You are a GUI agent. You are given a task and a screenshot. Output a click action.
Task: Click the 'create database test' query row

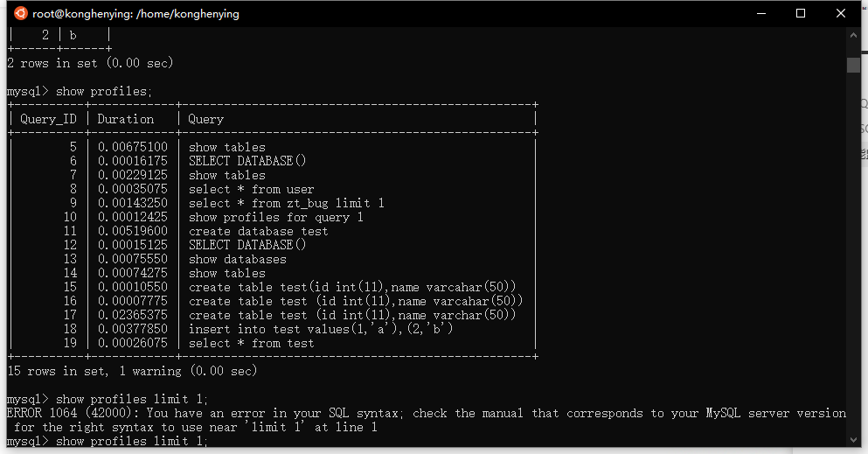tap(258, 231)
